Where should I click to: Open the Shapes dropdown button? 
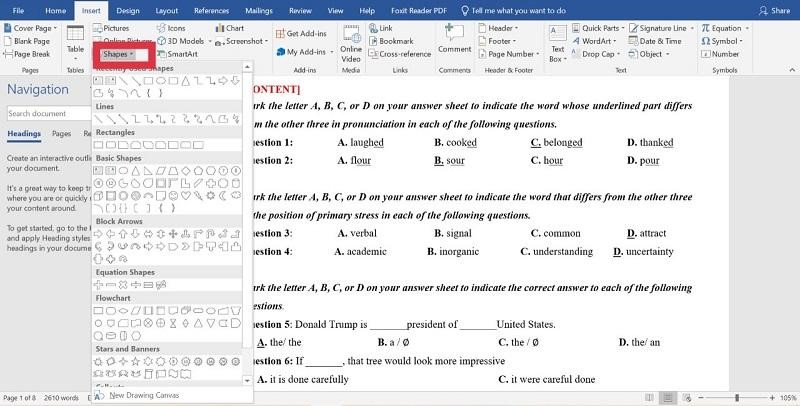(x=118, y=54)
